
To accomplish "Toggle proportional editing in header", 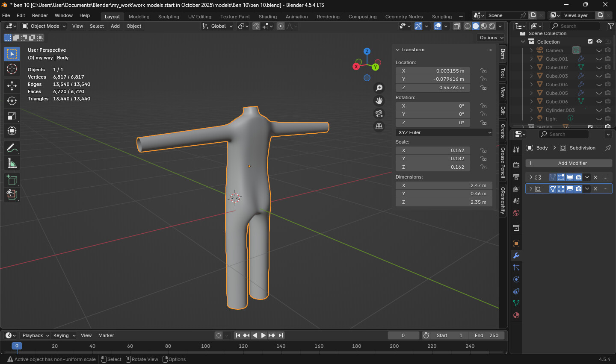I will click(281, 26).
